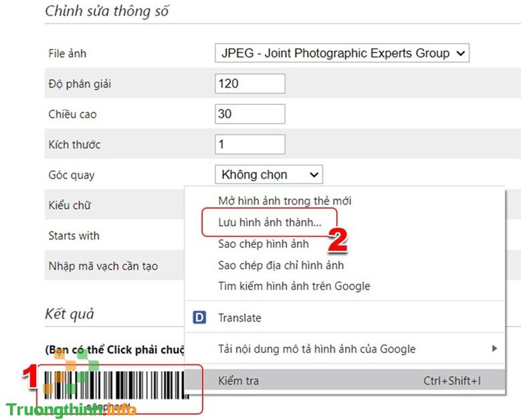Click the 'File ảnh' label

[x=68, y=54]
